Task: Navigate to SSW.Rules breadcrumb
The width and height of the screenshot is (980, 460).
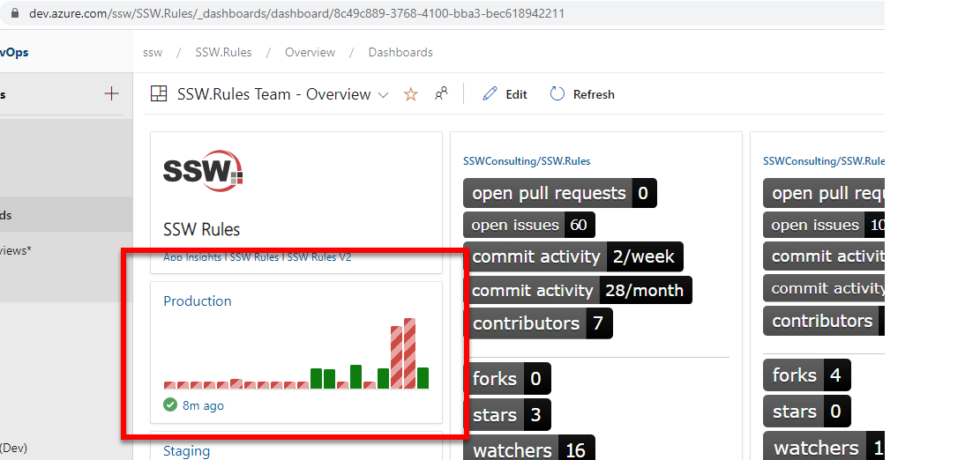Action: (224, 52)
